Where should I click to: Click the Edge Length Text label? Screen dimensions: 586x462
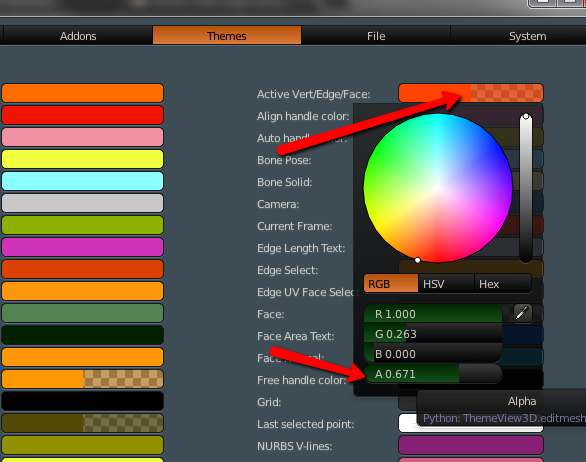pos(301,248)
